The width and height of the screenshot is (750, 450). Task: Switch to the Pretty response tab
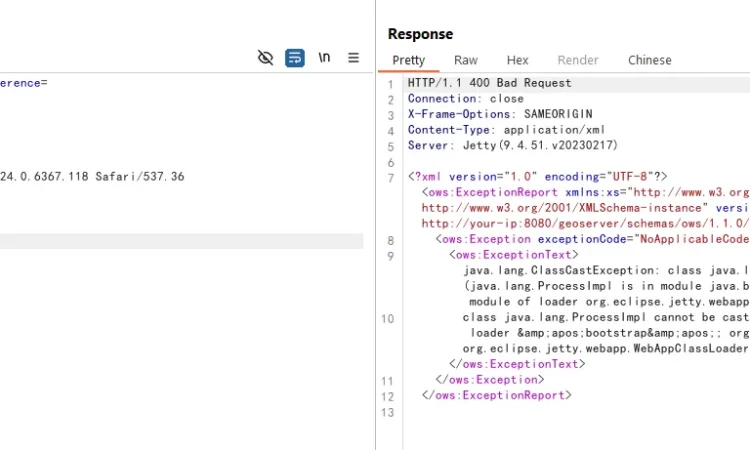click(x=408, y=60)
